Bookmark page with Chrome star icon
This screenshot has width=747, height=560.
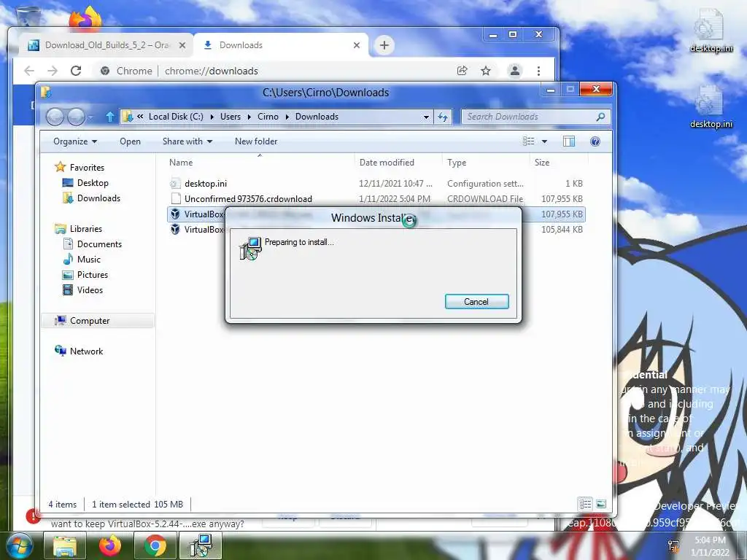[x=485, y=71]
